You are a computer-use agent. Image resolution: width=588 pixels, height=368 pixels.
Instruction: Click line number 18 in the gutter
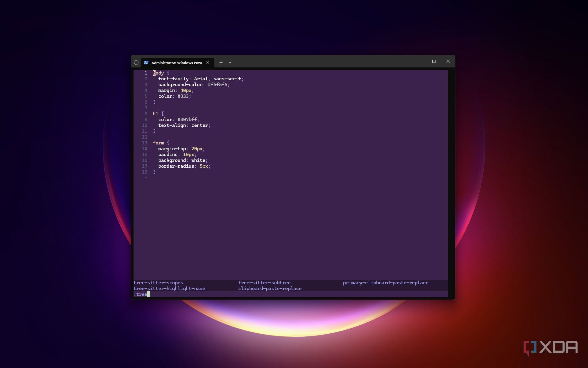click(145, 172)
